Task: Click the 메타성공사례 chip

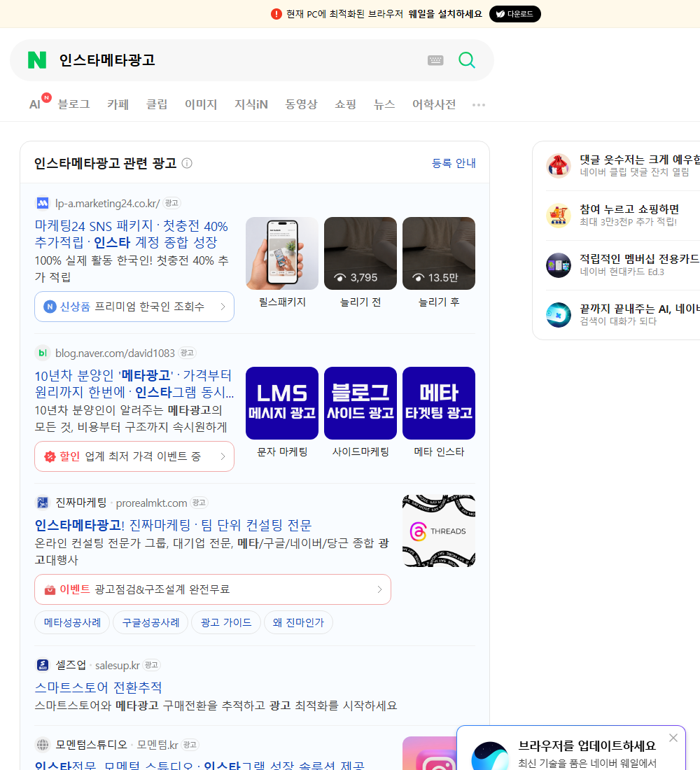Action: (72, 623)
